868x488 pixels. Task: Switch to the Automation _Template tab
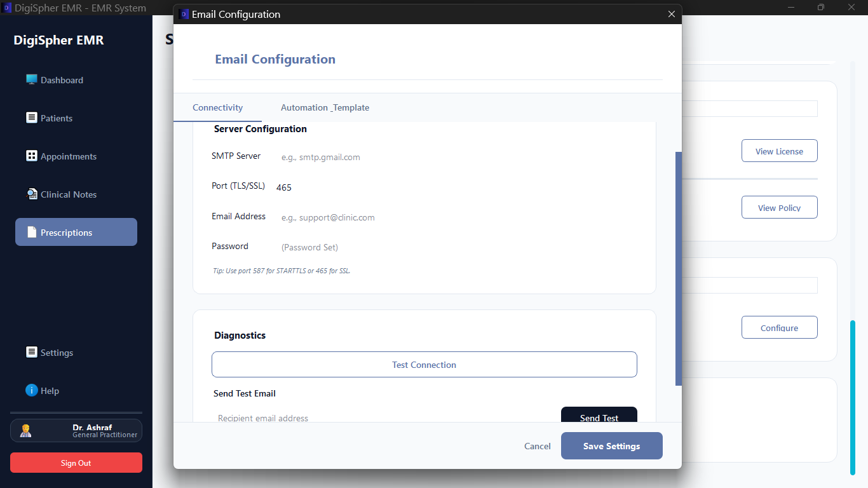pos(325,107)
